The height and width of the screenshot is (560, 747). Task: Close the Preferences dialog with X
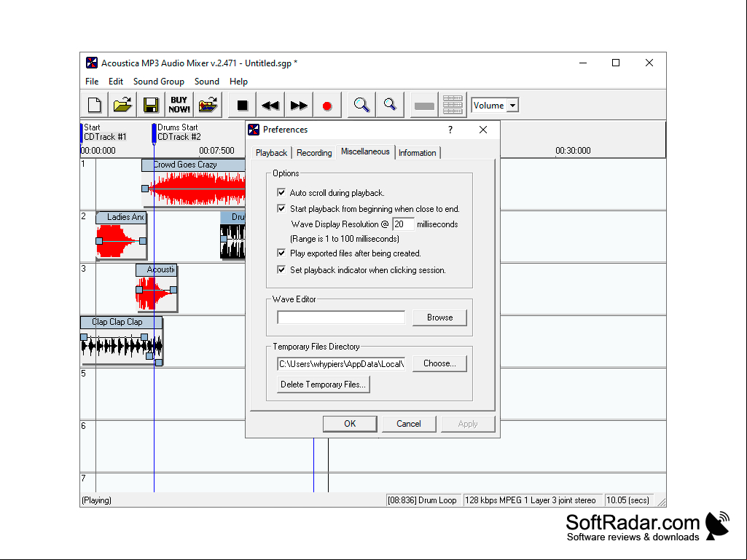(x=483, y=130)
